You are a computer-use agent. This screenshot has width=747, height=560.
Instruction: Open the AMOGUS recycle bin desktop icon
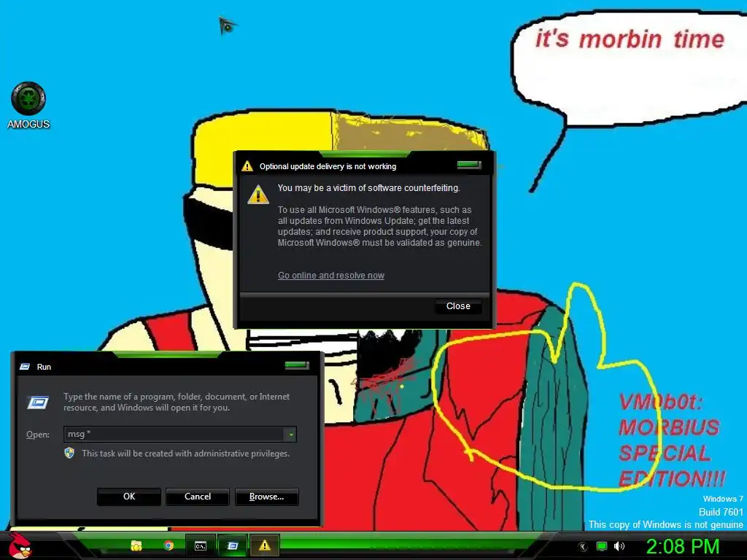[28, 105]
